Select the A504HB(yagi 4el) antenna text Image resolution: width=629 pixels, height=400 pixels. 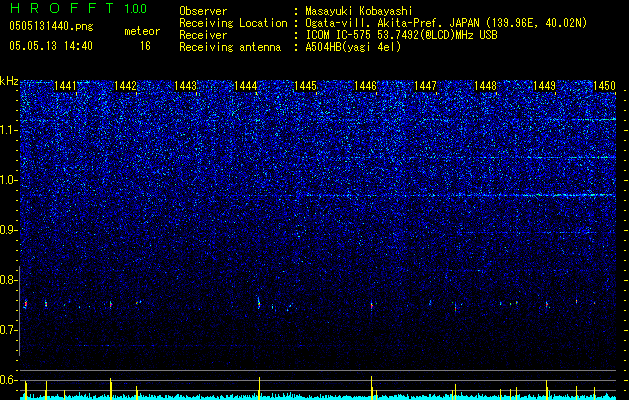[x=353, y=47]
